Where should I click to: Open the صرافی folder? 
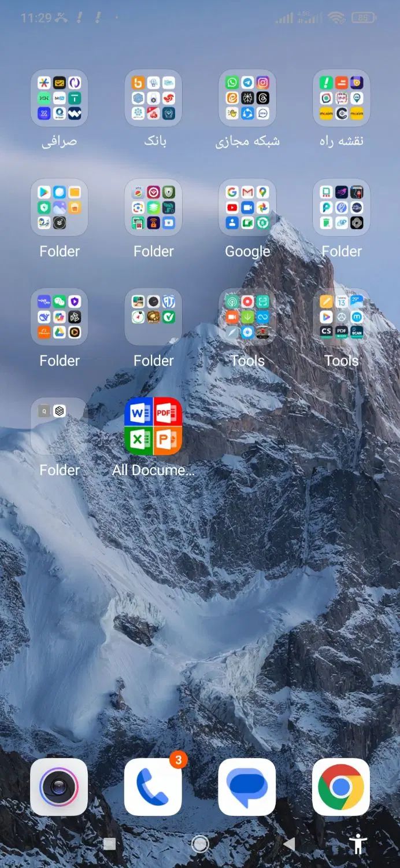click(x=59, y=98)
